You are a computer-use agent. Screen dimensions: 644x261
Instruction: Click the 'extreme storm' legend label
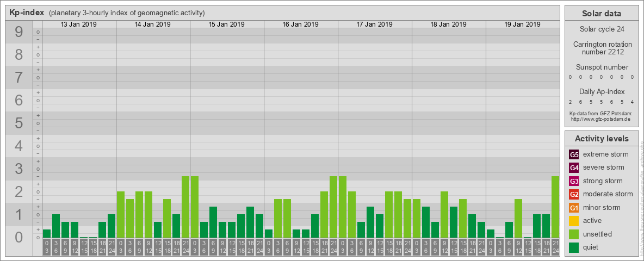606,155
